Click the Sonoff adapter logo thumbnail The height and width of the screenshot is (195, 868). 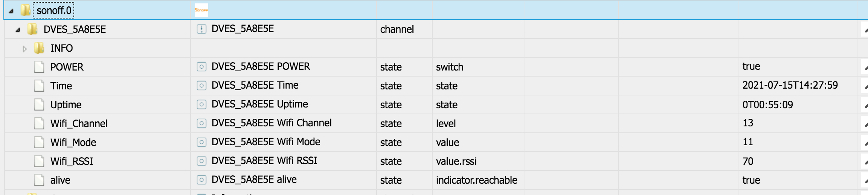click(201, 10)
